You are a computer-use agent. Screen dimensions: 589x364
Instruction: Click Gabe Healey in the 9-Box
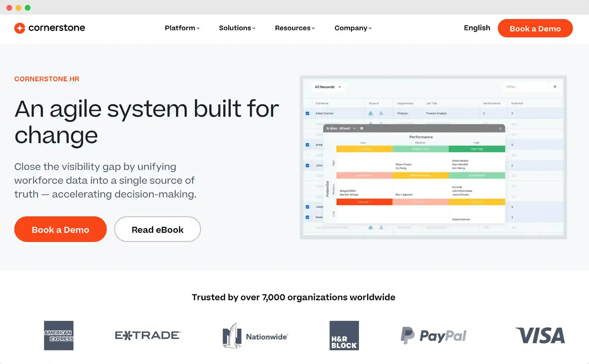[x=460, y=161]
